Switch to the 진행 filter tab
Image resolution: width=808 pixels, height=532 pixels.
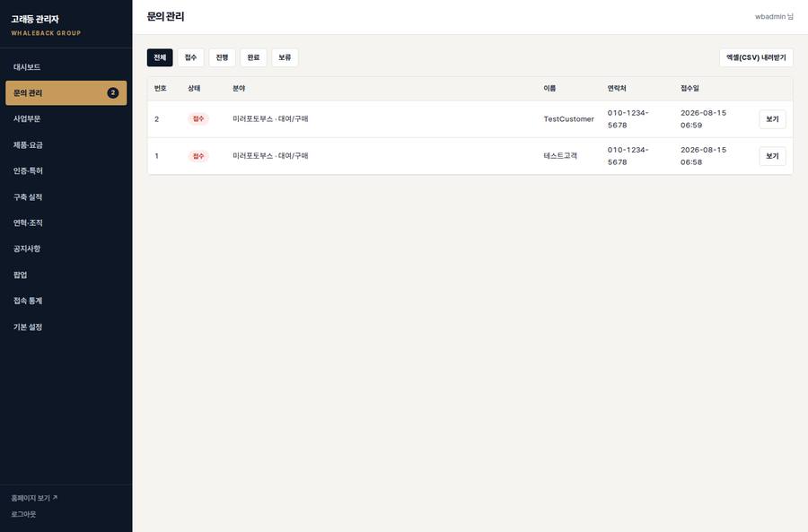click(222, 57)
